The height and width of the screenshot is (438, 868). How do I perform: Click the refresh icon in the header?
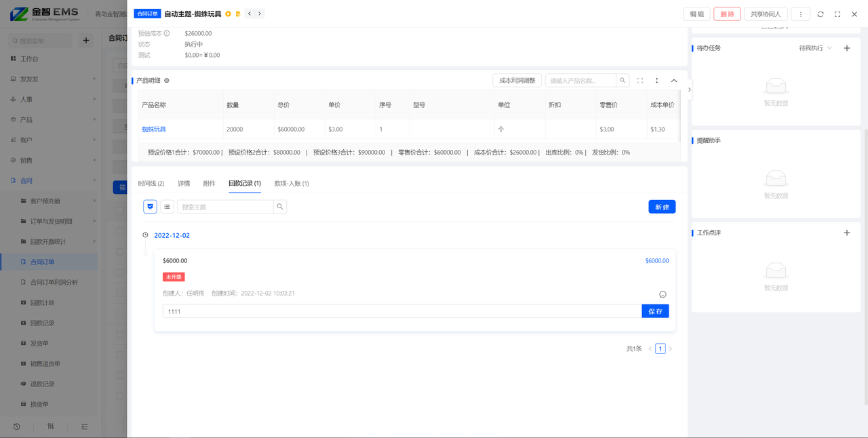821,14
